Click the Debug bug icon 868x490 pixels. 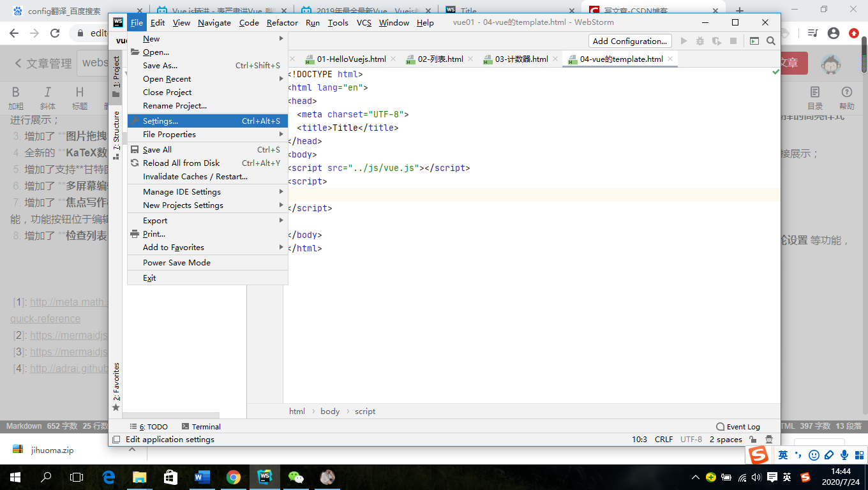click(700, 41)
